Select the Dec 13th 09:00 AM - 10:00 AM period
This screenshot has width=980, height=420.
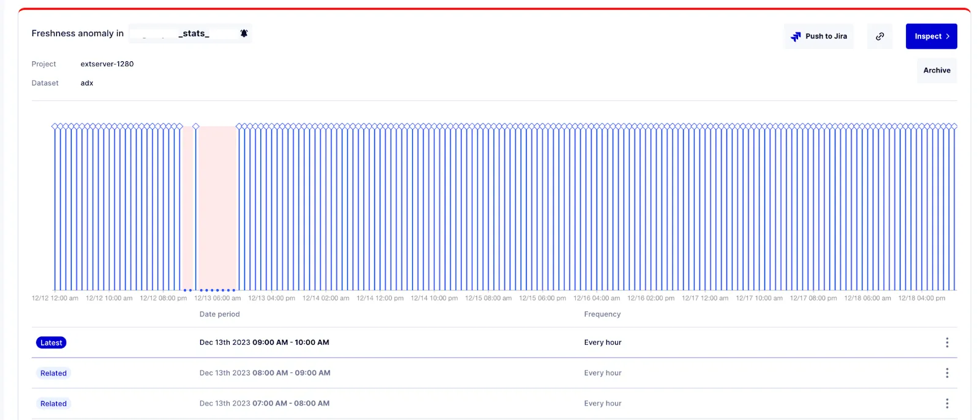[264, 343]
